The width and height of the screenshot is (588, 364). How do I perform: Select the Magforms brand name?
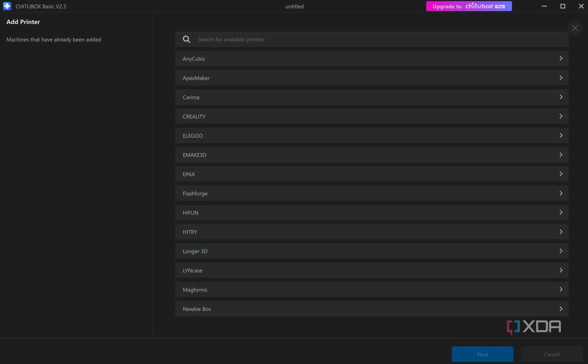(x=195, y=289)
